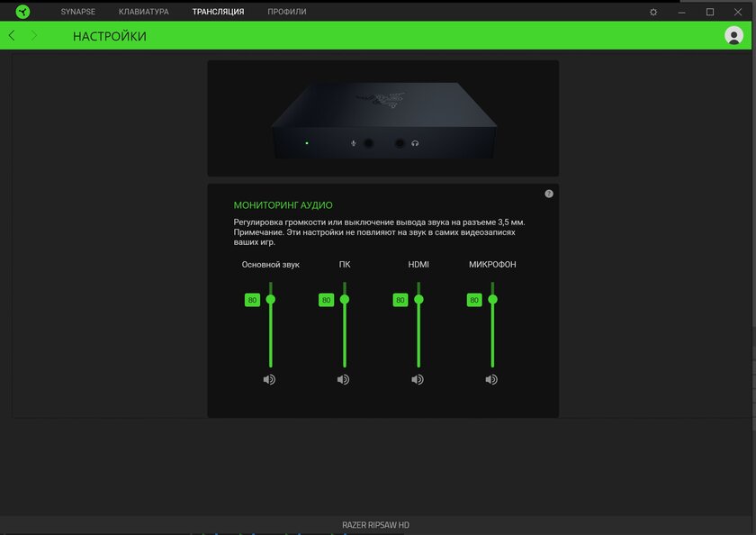Go forward with the right arrow
This screenshot has width=756, height=535.
[x=34, y=35]
